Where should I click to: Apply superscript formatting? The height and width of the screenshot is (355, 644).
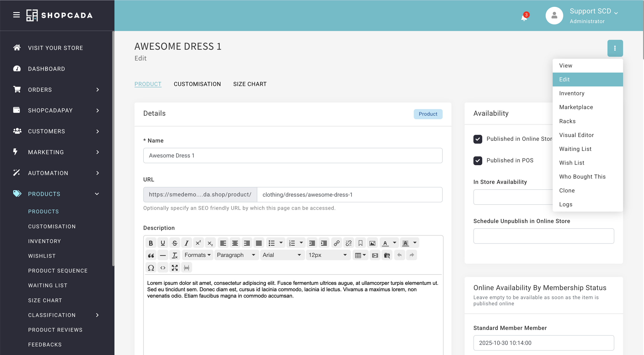pos(198,243)
